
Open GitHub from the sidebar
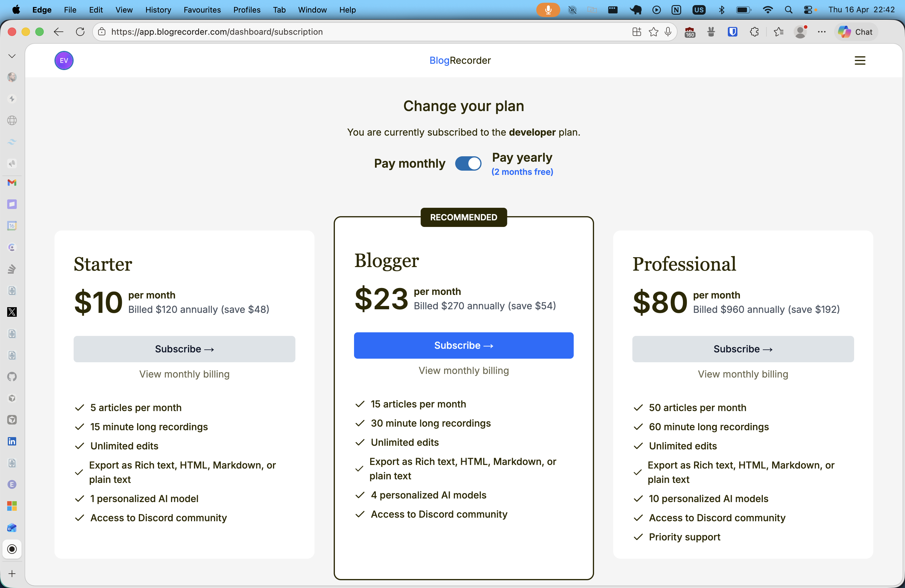click(x=12, y=377)
